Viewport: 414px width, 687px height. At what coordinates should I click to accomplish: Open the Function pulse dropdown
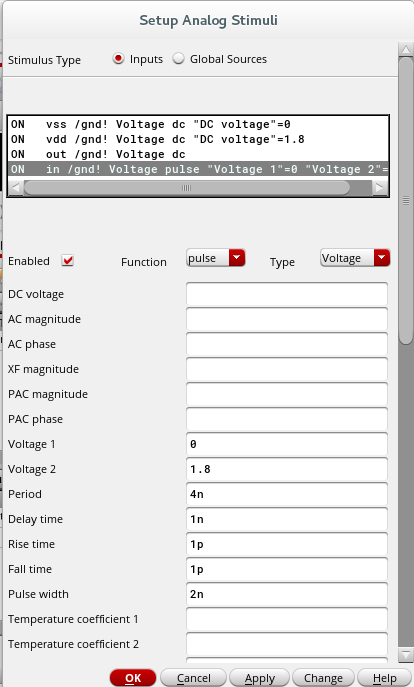pos(216,258)
